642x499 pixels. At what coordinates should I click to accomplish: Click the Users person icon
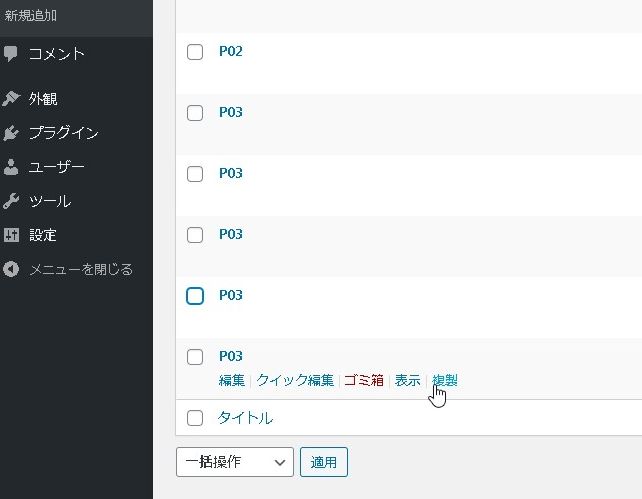[11, 167]
